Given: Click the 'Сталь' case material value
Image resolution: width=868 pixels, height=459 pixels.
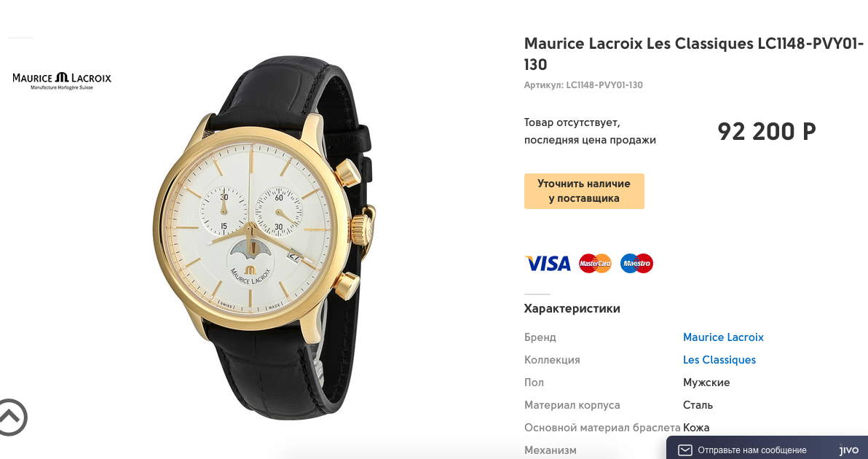Looking at the screenshot, I should coord(698,405).
